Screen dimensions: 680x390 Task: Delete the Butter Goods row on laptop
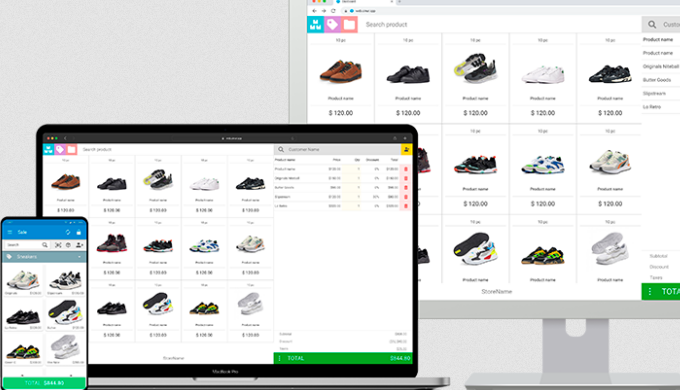click(406, 187)
